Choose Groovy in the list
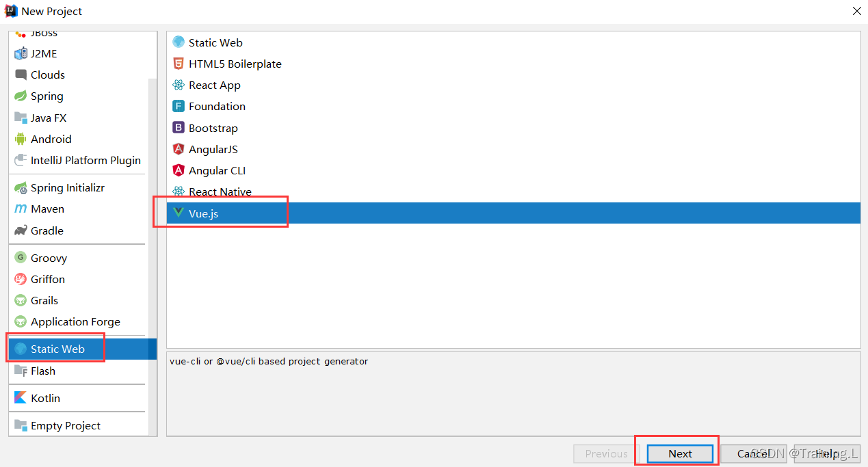Screen dimensions: 868x467 49,258
